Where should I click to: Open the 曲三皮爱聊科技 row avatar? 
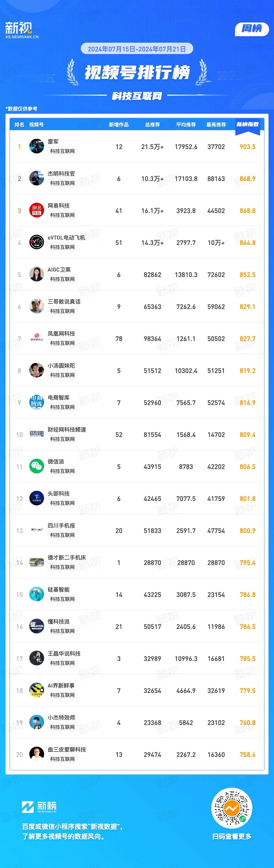36,755
